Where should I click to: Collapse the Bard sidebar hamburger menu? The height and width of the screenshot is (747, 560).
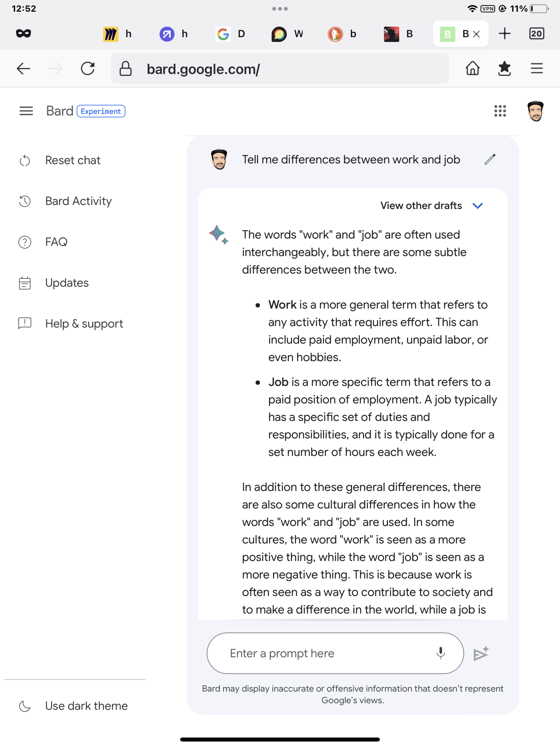point(26,111)
